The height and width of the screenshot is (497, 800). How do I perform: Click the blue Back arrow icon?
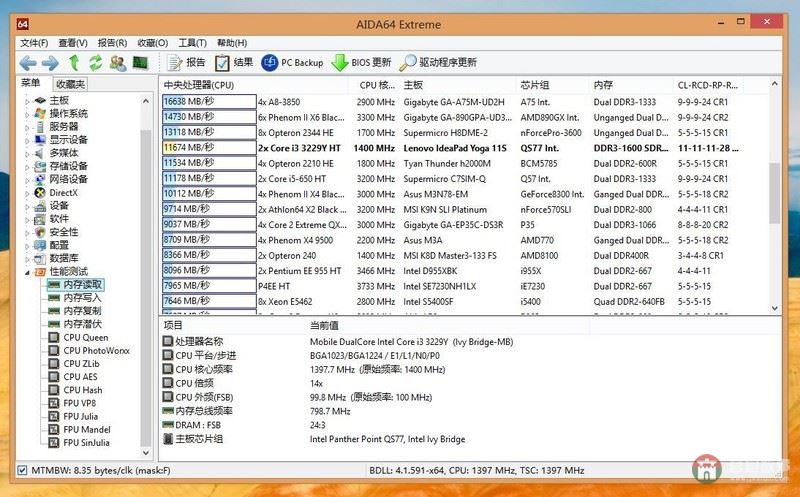28,63
